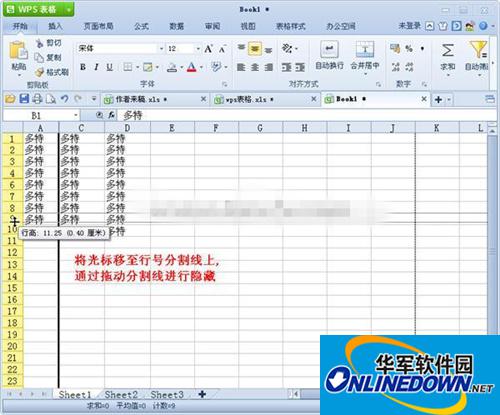The width and height of the screenshot is (500, 415).
Task: Switch to the wps表格.xls document tab
Action: [x=266, y=99]
